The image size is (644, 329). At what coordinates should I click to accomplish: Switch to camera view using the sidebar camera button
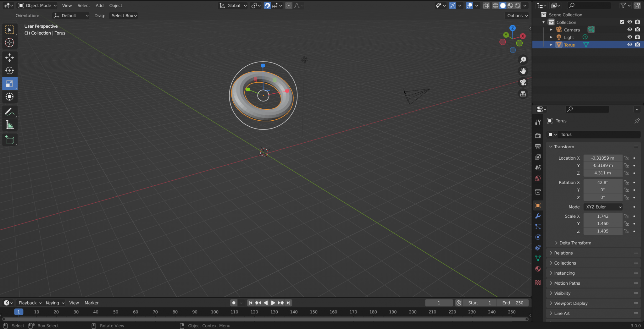point(523,82)
